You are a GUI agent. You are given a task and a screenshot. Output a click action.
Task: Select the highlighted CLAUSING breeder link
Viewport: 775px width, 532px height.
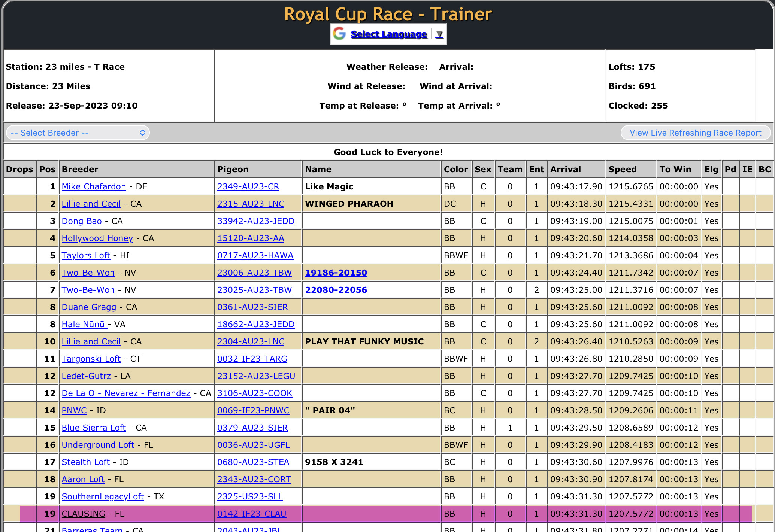83,514
